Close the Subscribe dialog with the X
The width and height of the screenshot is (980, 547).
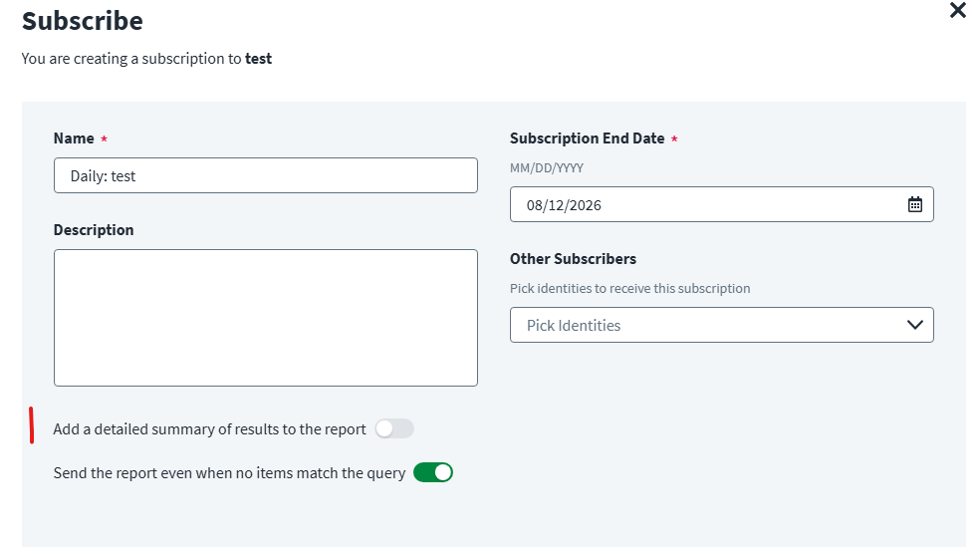tap(958, 11)
